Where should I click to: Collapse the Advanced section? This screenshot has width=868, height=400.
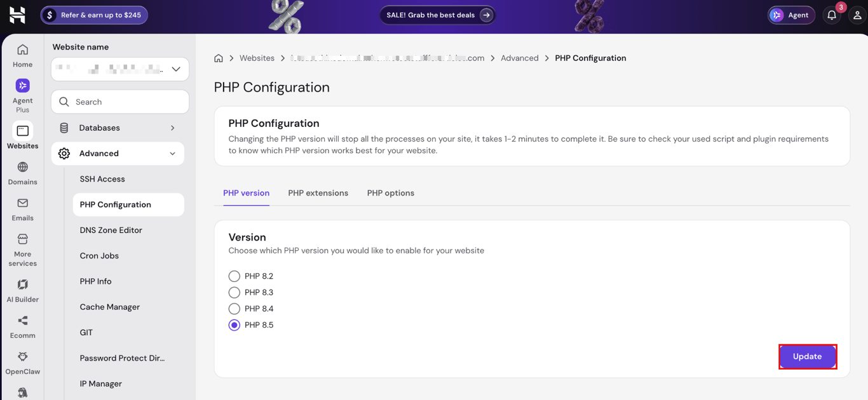(x=172, y=154)
